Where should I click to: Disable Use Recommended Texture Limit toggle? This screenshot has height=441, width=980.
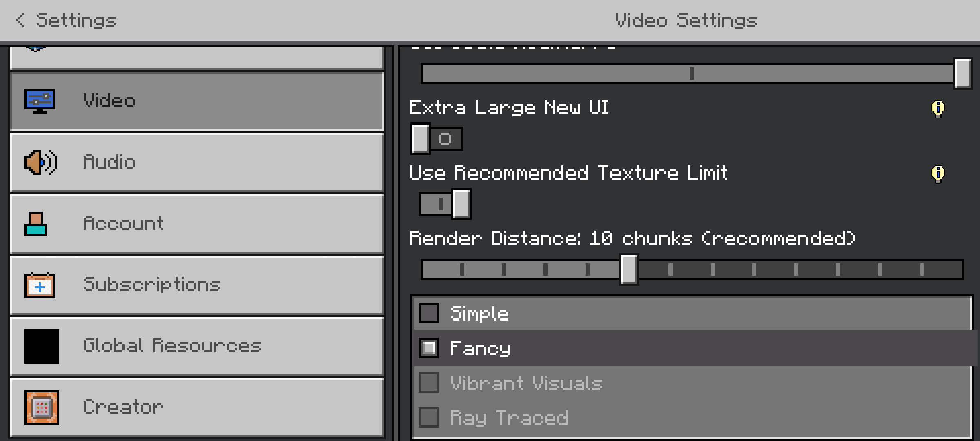(445, 204)
